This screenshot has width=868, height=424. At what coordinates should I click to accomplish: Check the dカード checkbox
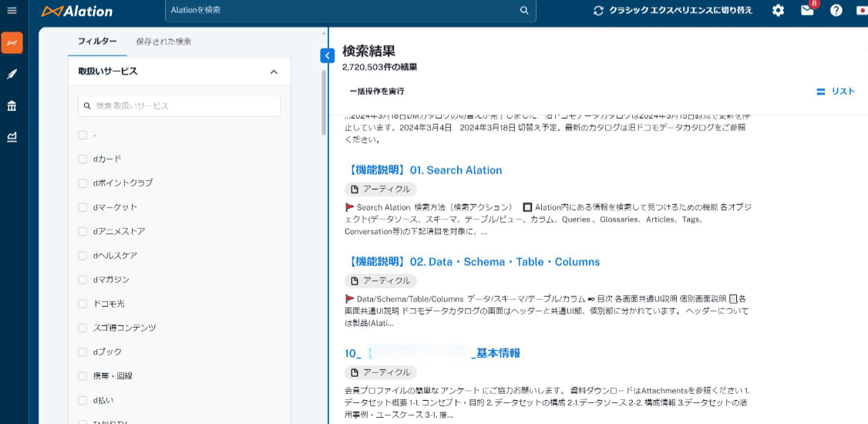(x=82, y=160)
